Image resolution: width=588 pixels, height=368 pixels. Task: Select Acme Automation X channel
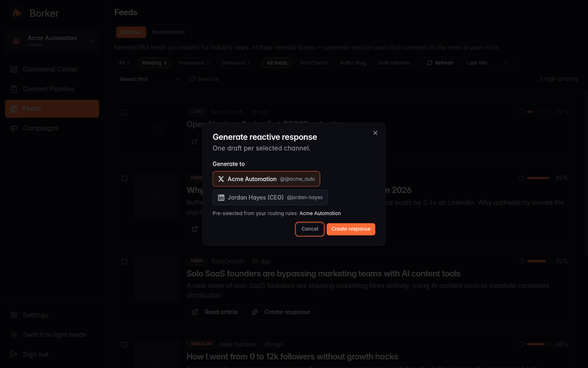point(266,179)
